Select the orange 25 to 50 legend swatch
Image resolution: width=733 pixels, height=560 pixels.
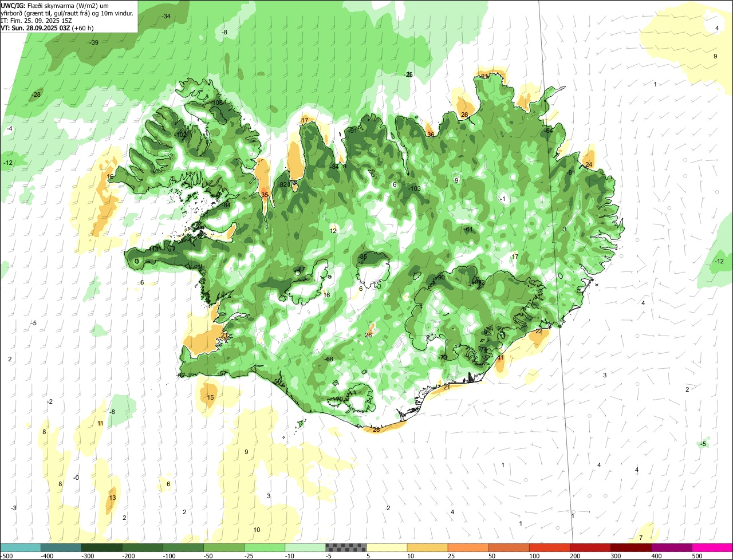pos(468,548)
